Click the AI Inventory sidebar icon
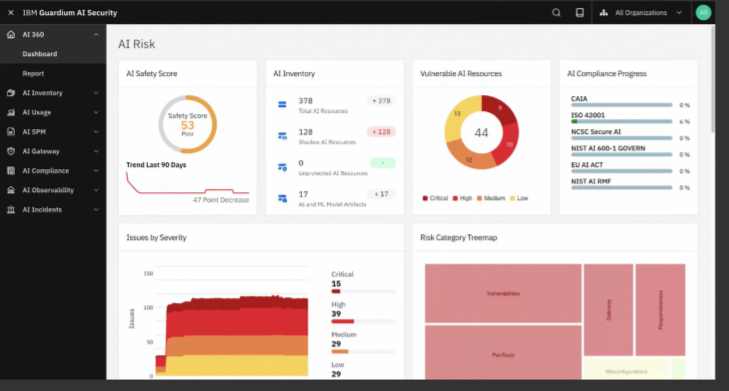The width and height of the screenshot is (729, 391). click(11, 93)
